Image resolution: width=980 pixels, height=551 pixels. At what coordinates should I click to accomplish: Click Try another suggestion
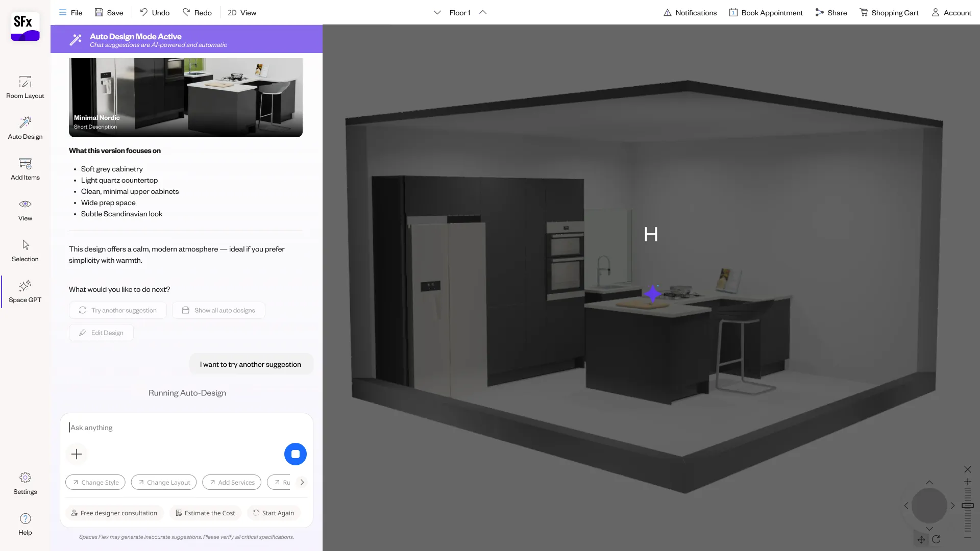click(118, 310)
